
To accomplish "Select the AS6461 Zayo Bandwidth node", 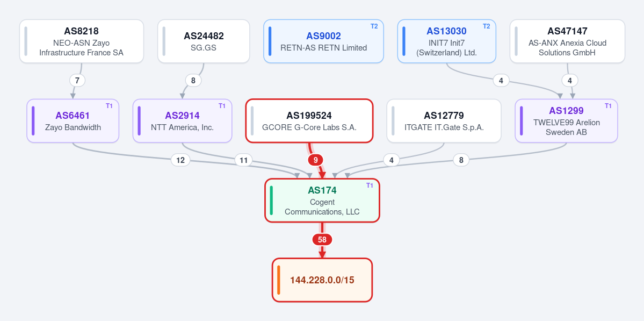I will pos(73,121).
